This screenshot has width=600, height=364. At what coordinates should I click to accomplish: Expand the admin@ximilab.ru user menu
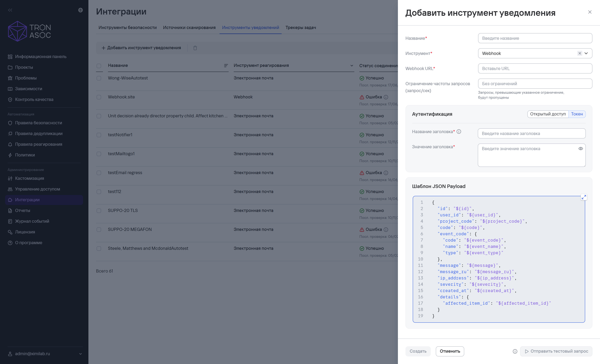pos(45,354)
